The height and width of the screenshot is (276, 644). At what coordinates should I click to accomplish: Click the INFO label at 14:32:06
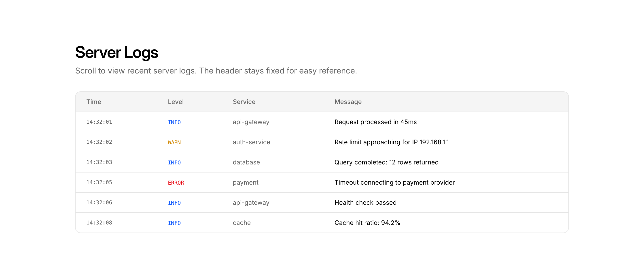coord(174,203)
